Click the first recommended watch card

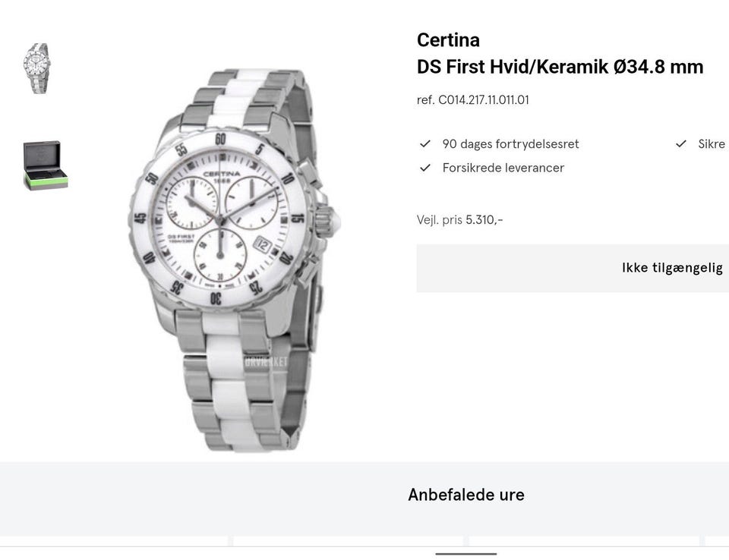coord(114,541)
